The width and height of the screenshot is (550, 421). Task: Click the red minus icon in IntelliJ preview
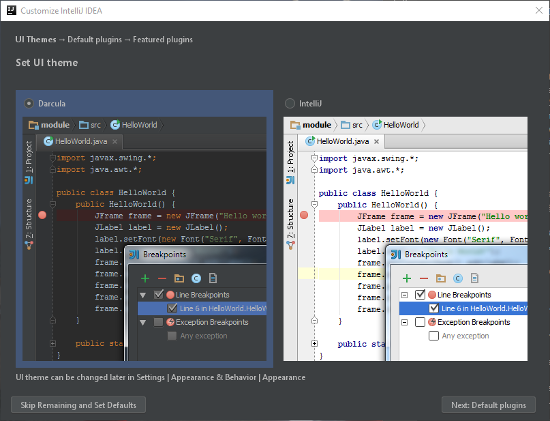[424, 279]
